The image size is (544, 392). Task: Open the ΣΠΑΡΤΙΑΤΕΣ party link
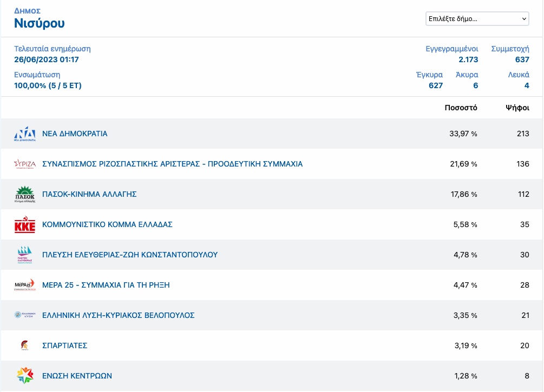pyautogui.click(x=64, y=346)
